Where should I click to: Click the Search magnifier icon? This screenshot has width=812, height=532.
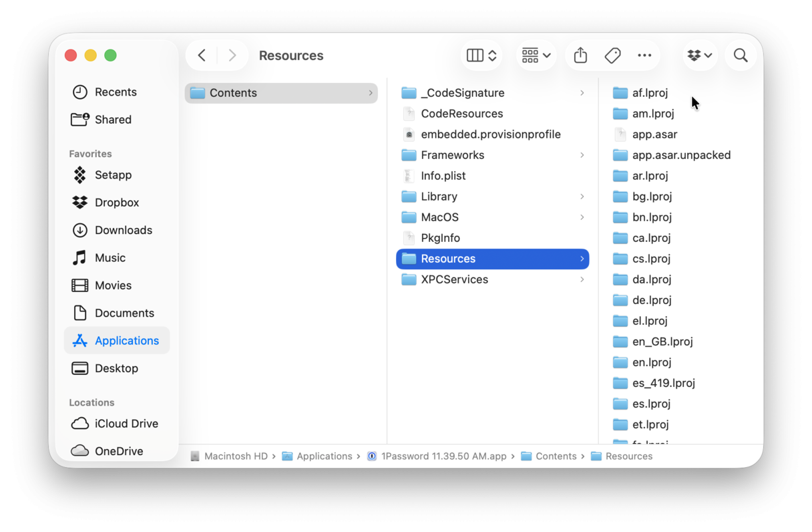pos(741,55)
